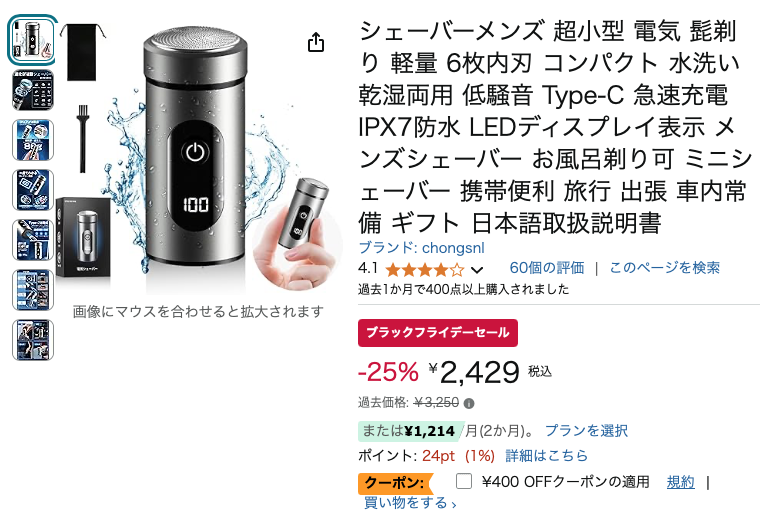
Task: Select fifth product thumbnail image
Action: (33, 240)
